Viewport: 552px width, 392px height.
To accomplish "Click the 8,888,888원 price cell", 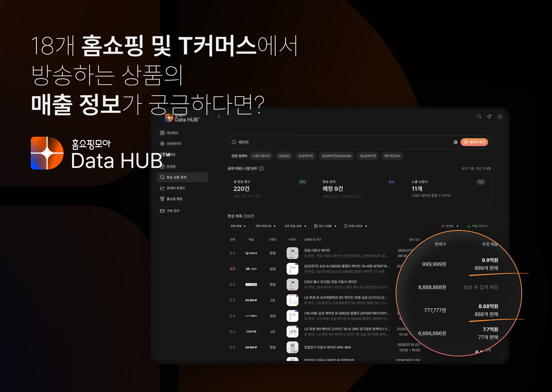I will (x=432, y=287).
